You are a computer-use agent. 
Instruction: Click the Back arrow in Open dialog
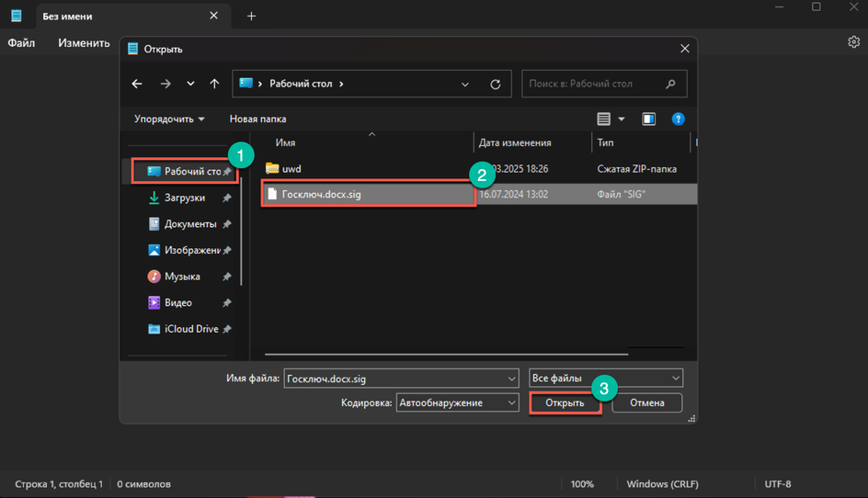[x=137, y=84]
